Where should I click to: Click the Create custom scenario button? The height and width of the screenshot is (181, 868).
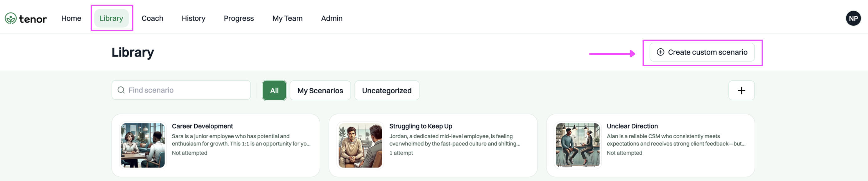702,52
